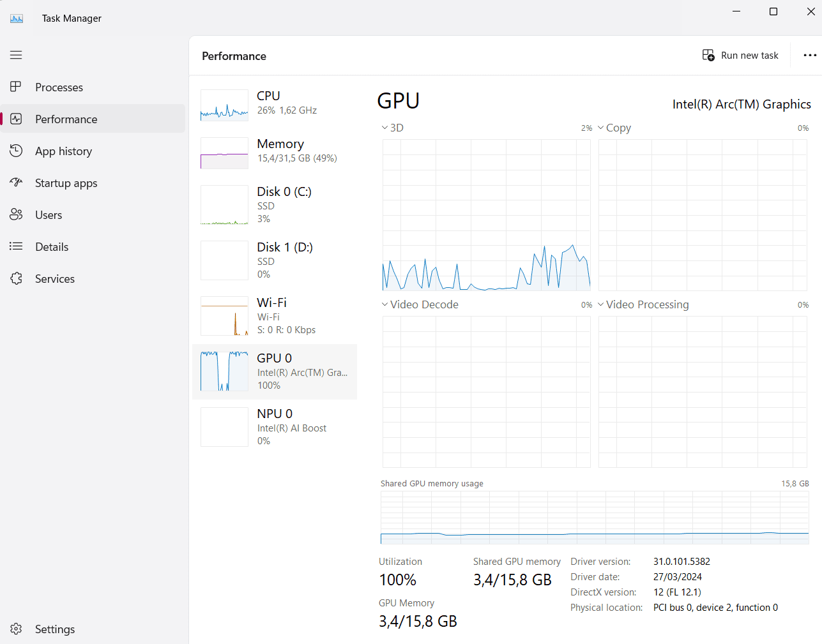The width and height of the screenshot is (822, 644).
Task: Switch to the Performance tab
Action: (66, 119)
